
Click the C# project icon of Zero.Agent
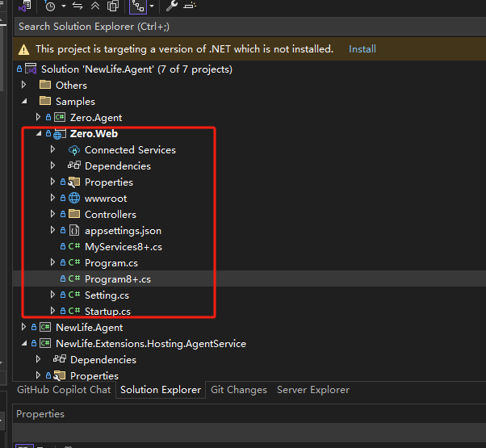(60, 117)
